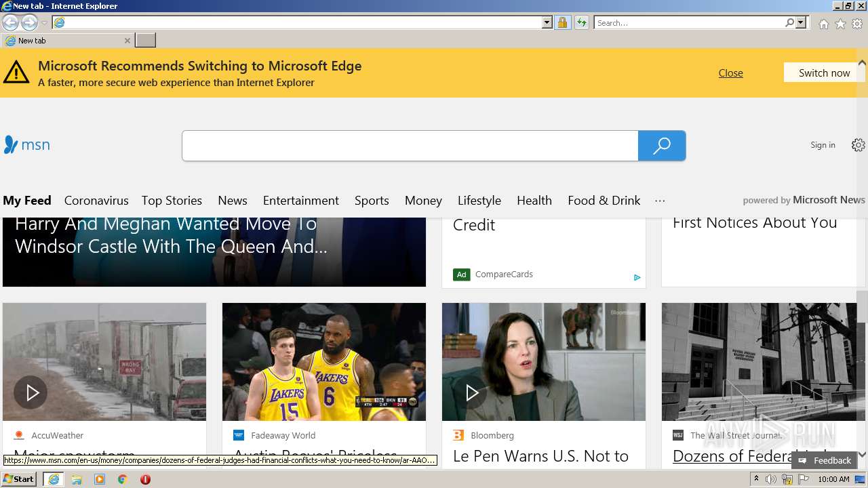This screenshot has height=488, width=868.
Task: Click the AccuWeather source label
Action: coord(58,436)
